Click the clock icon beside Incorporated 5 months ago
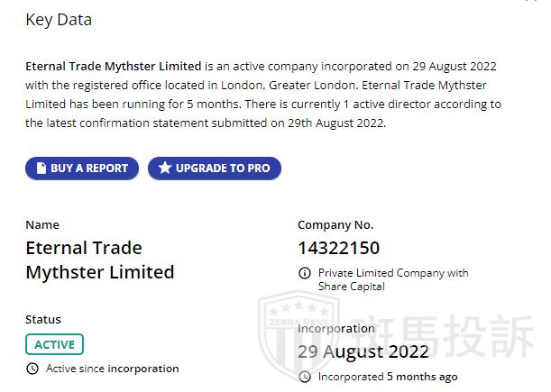Screen dimensions: 551x392 305,377
